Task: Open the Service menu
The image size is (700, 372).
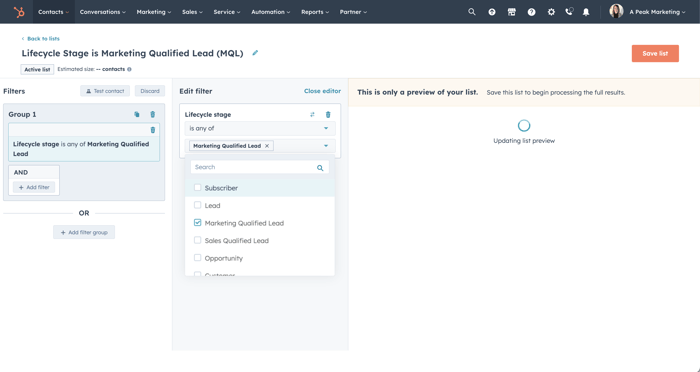Action: 227,12
